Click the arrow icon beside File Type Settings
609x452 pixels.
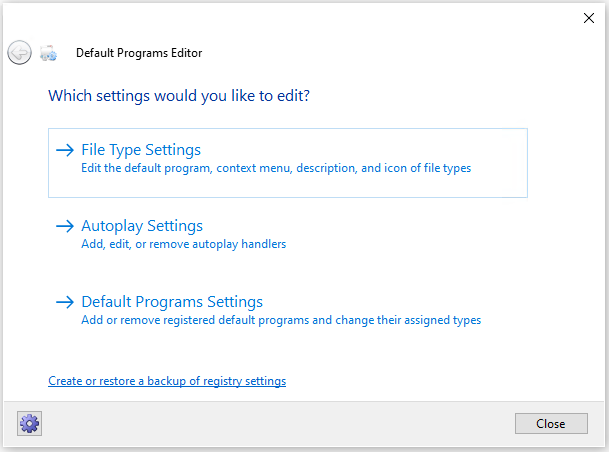[x=65, y=150]
